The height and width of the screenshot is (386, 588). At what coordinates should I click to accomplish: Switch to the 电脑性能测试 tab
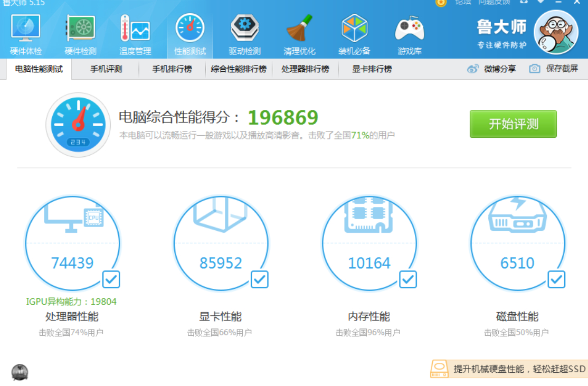(39, 69)
